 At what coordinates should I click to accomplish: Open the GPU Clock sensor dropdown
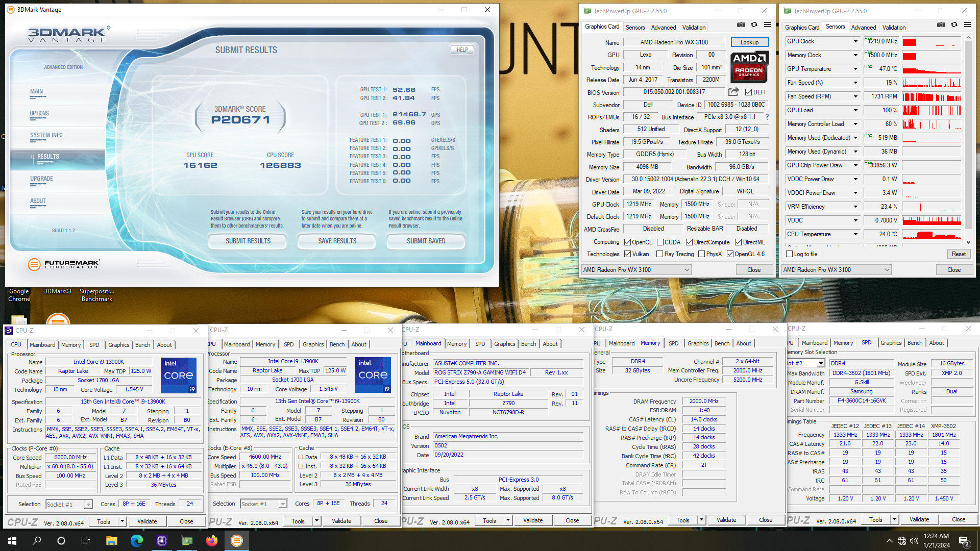(855, 41)
